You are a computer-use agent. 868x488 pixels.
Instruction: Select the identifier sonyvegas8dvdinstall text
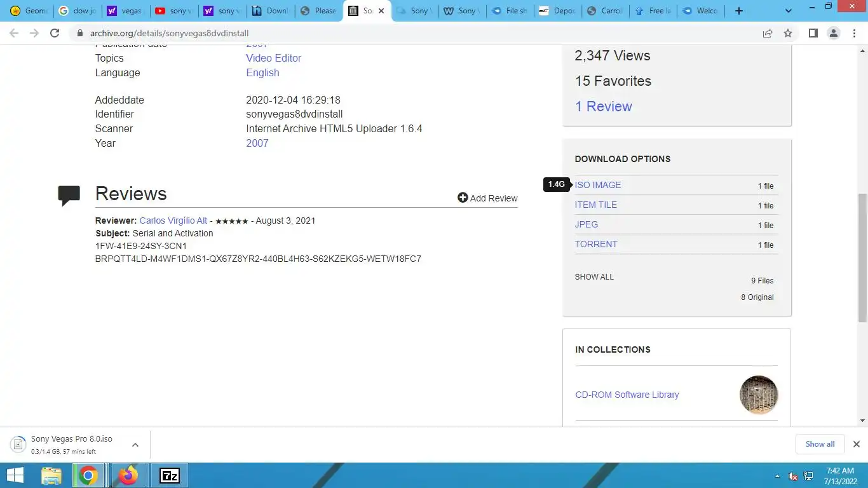[x=294, y=114]
